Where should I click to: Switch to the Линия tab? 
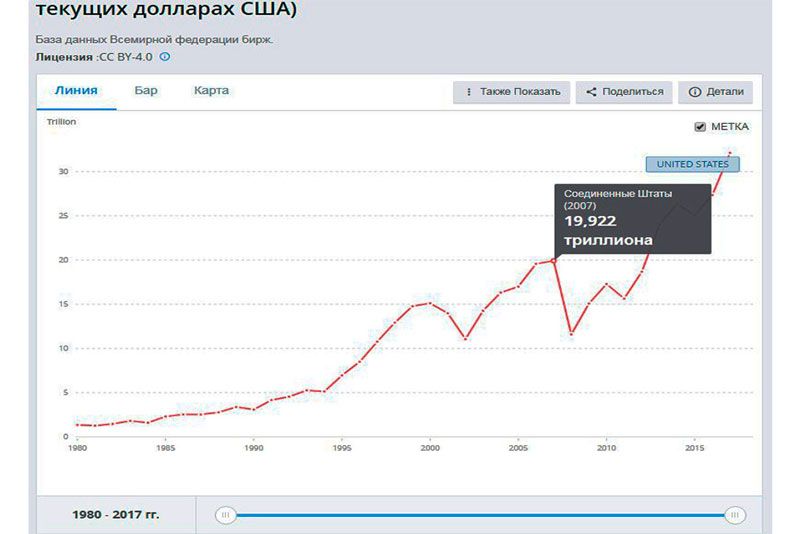tap(76, 90)
